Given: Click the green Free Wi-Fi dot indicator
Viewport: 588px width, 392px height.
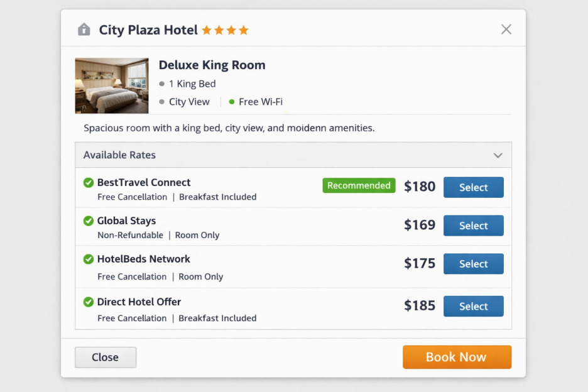Looking at the screenshot, I should click(232, 102).
